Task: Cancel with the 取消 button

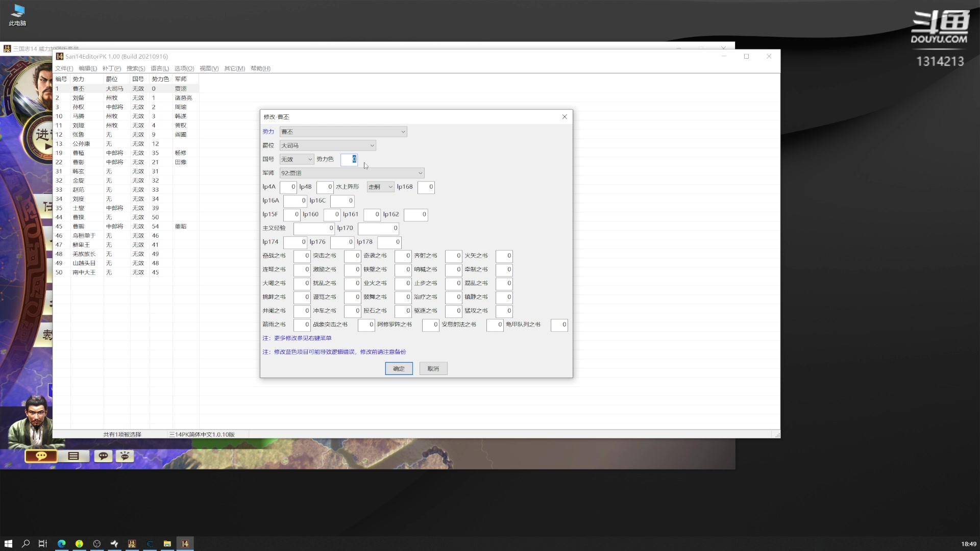Action: [433, 368]
